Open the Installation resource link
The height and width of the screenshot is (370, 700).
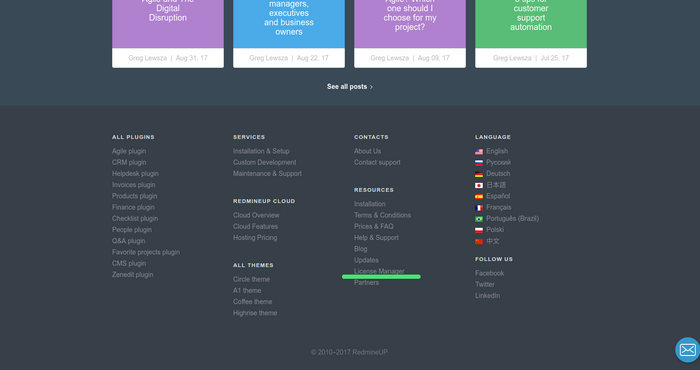point(370,204)
